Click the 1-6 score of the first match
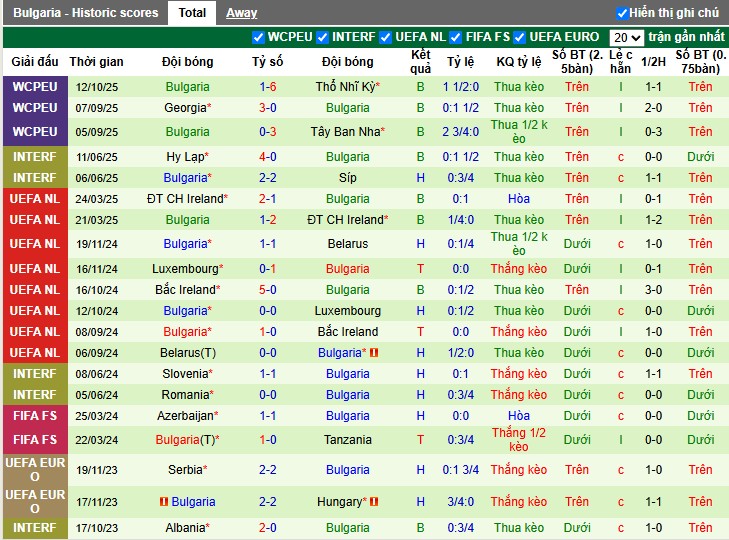Viewport: 729px width, 540px height. tap(267, 87)
